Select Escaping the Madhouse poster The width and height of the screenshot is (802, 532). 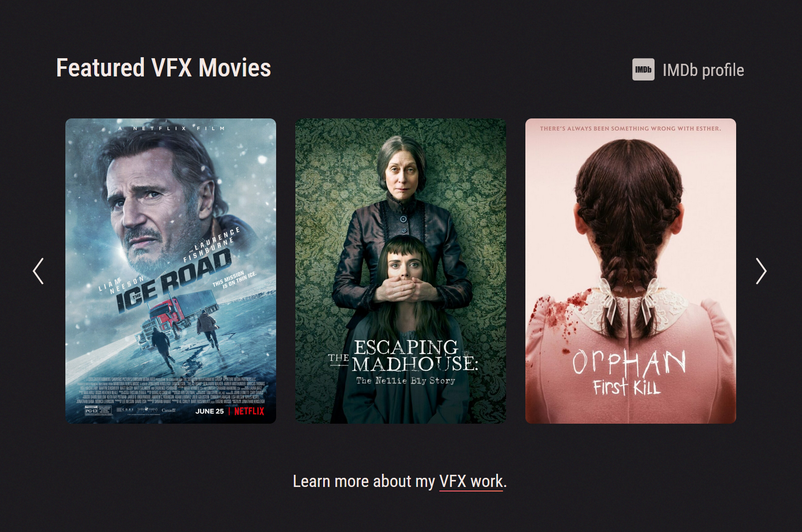(401, 271)
